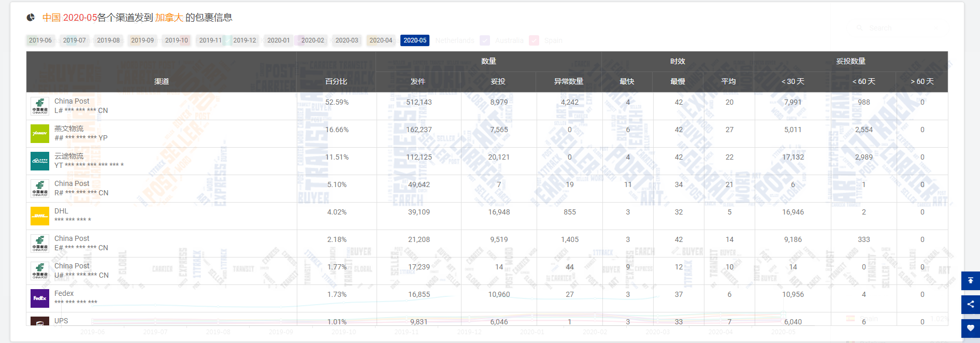This screenshot has width=980, height=343.
Task: Click the scroll-to-top arrow button
Action: (x=971, y=280)
